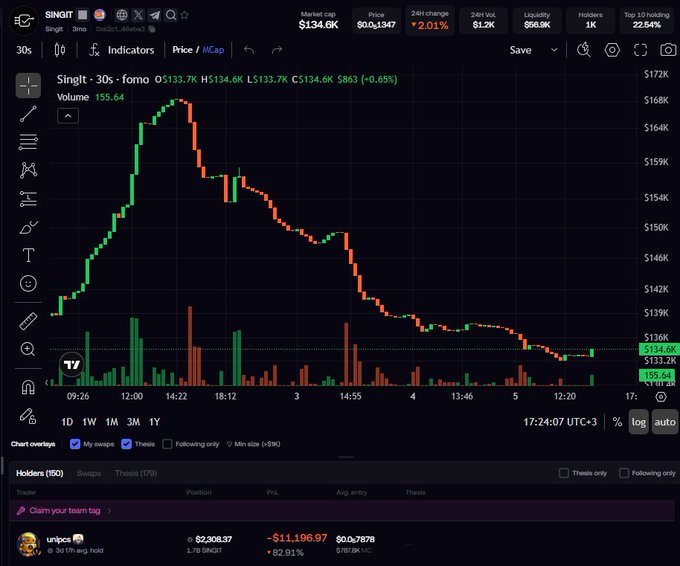Open 30s interval dropdown
Viewport: 680px width, 566px height.
[24, 50]
